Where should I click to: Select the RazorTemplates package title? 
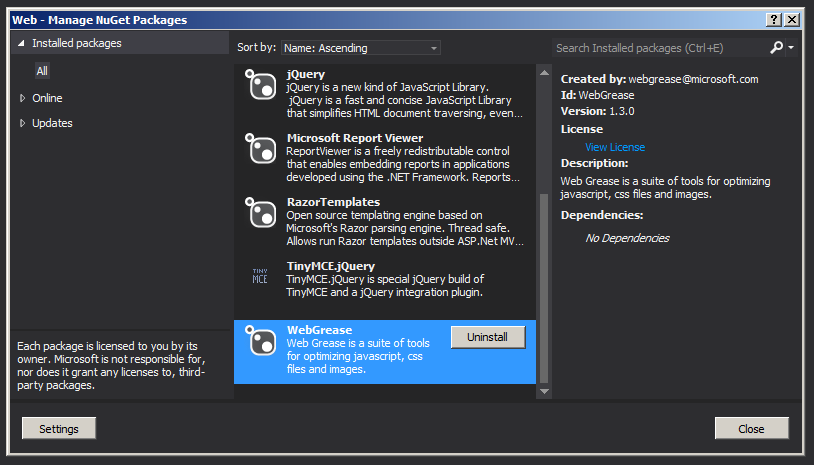333,202
